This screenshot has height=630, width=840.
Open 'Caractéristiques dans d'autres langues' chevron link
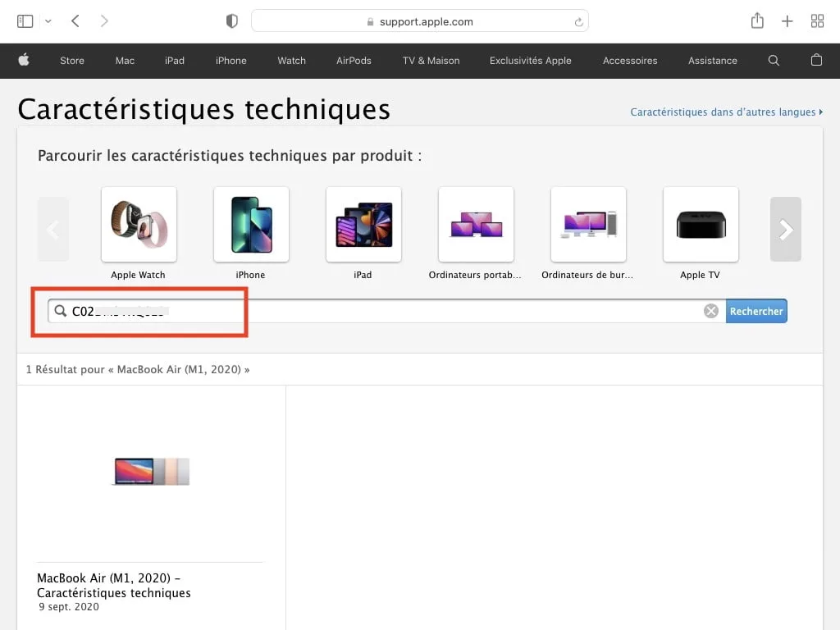coord(725,112)
